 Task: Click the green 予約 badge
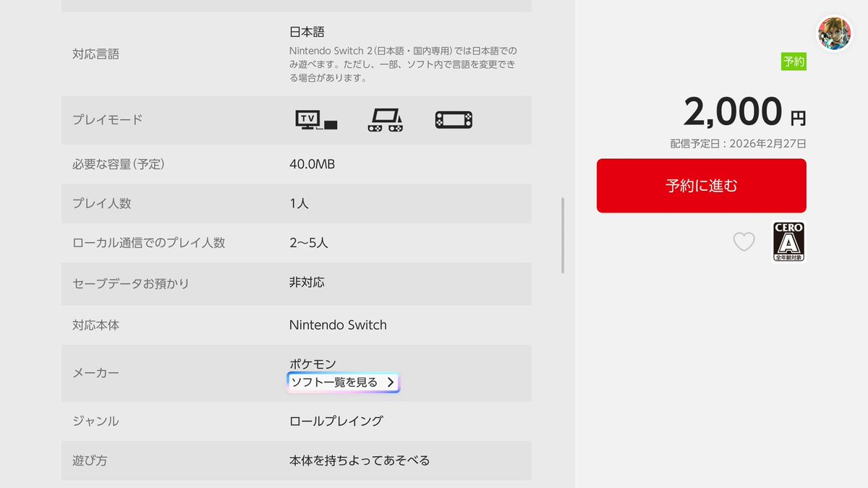click(793, 61)
